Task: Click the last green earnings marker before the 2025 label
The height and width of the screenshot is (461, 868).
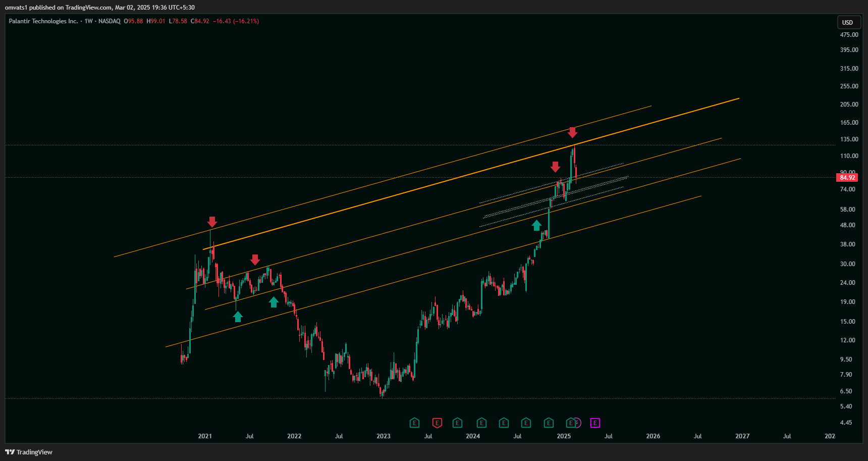Action: [x=549, y=423]
